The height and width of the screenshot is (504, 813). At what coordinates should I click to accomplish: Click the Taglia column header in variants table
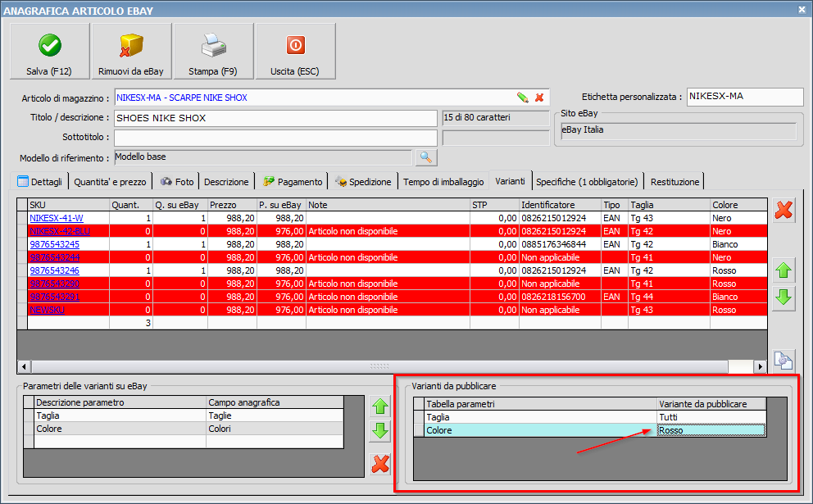[669, 205]
